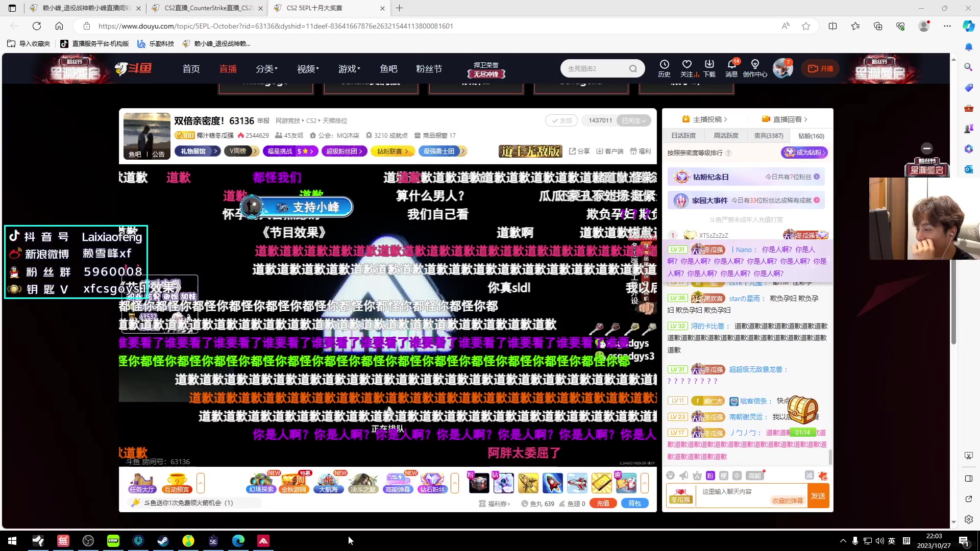Send the blue rocket gift
Viewport: 980px width, 551px height.
[552, 483]
